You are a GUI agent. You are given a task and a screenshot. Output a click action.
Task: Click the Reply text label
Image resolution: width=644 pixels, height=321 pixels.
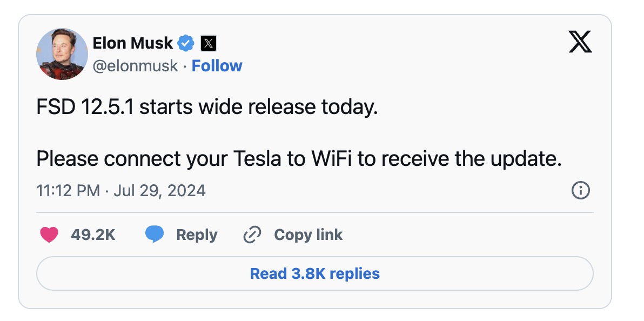197,235
